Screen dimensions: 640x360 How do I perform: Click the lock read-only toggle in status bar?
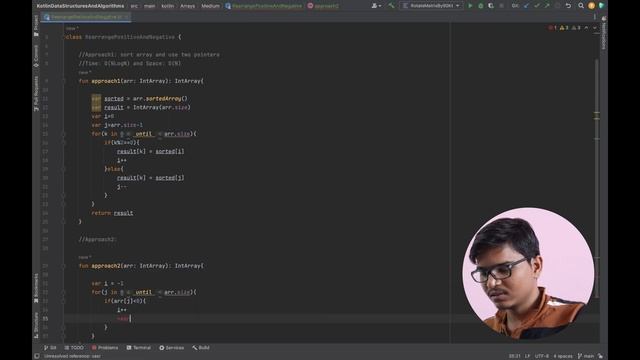pos(600,356)
